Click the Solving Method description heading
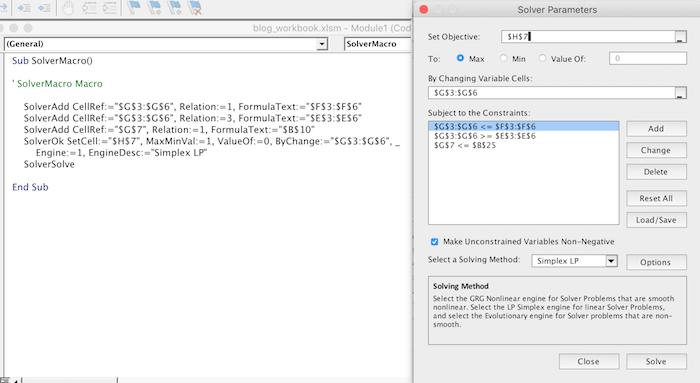The image size is (700, 383). click(461, 286)
